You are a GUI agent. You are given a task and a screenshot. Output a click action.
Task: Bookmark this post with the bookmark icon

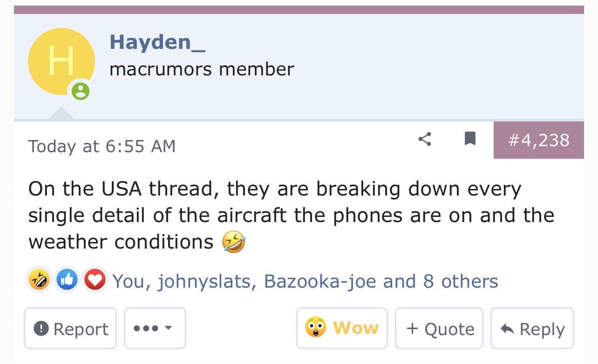[470, 139]
